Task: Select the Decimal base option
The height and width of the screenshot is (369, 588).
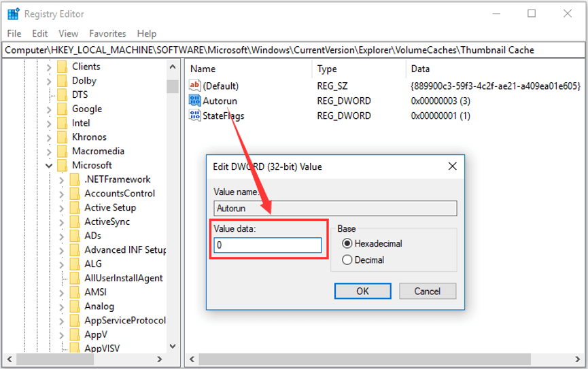Action: tap(347, 260)
